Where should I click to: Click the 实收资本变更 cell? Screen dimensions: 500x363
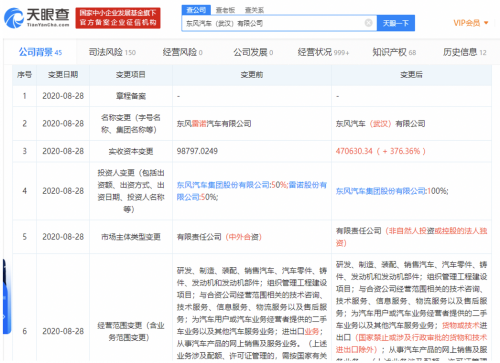(131, 151)
